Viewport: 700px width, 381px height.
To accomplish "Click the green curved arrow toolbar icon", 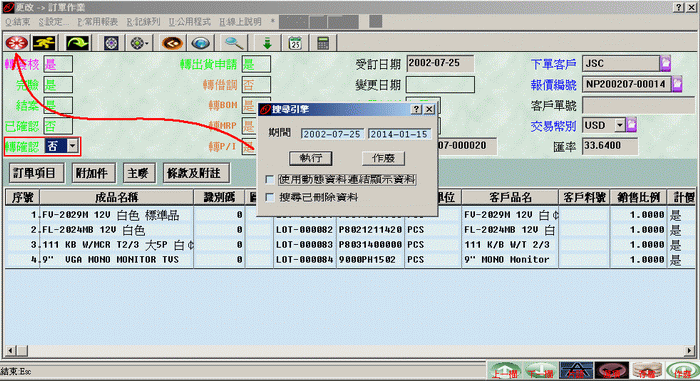I will [x=77, y=43].
